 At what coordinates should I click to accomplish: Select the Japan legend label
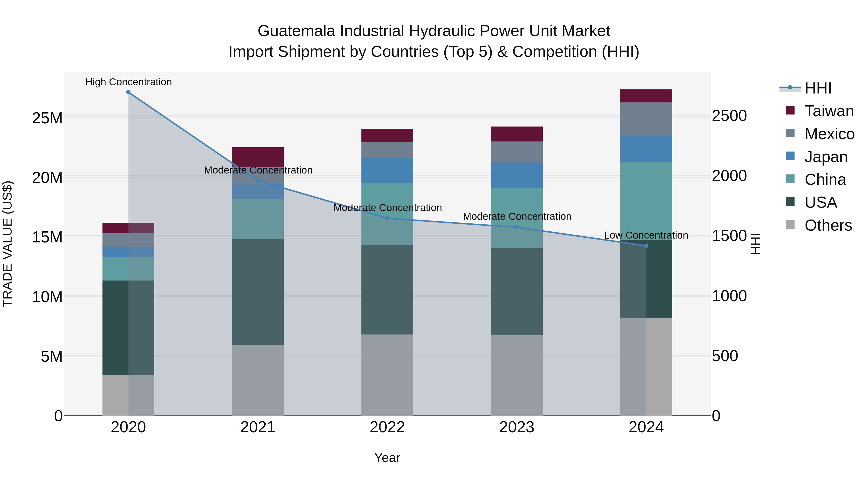coord(826,157)
